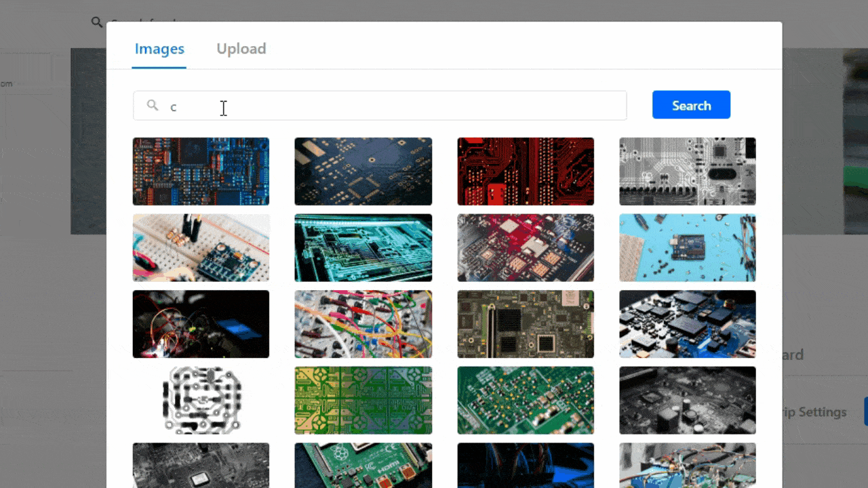This screenshot has width=868, height=488.
Task: Choose the dark navy PCB with solder pads
Action: tap(363, 171)
